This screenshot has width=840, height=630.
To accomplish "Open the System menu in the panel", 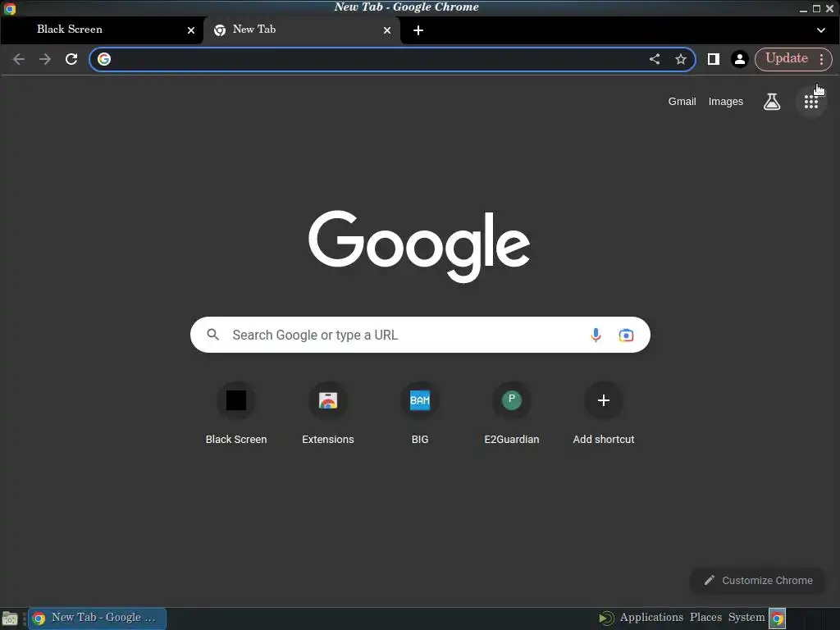I will (x=746, y=617).
